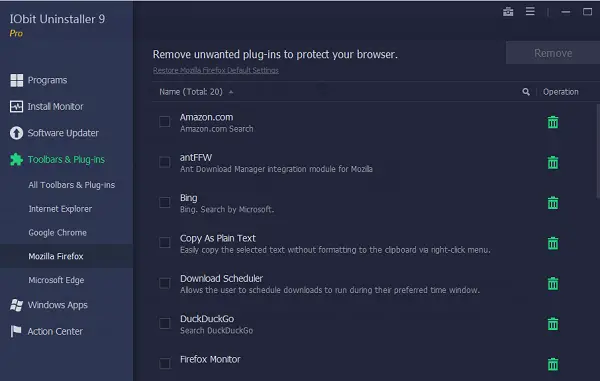Check the Copy As Plain Text checkbox
This screenshot has width=600, height=381.
coord(165,243)
